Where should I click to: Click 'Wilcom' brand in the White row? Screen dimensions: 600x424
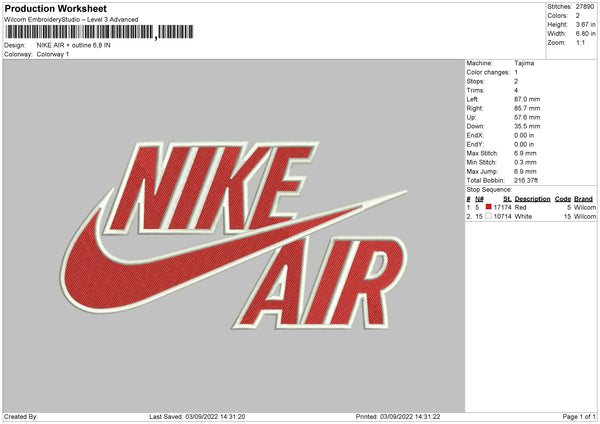click(585, 217)
